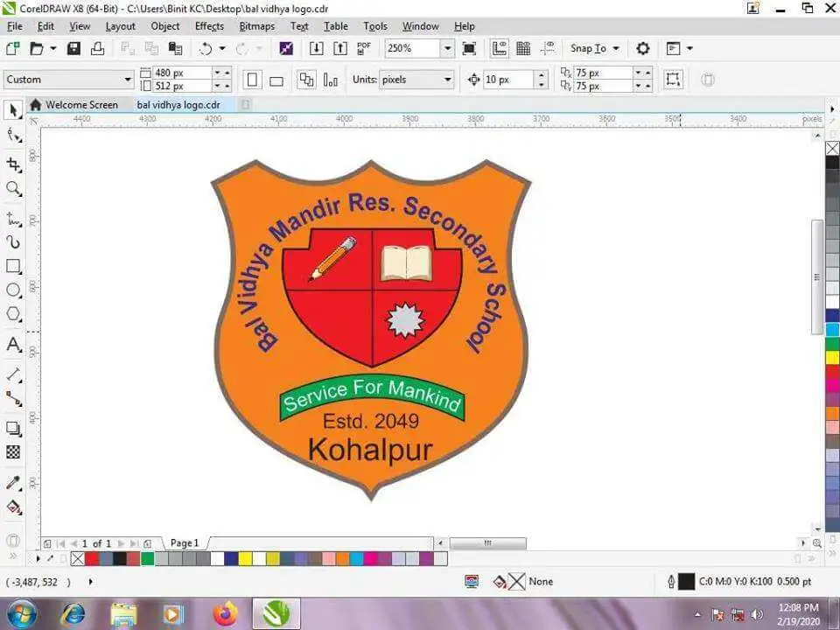Expand the toolbox chevrons
This screenshot has width=840, height=630.
point(13,556)
